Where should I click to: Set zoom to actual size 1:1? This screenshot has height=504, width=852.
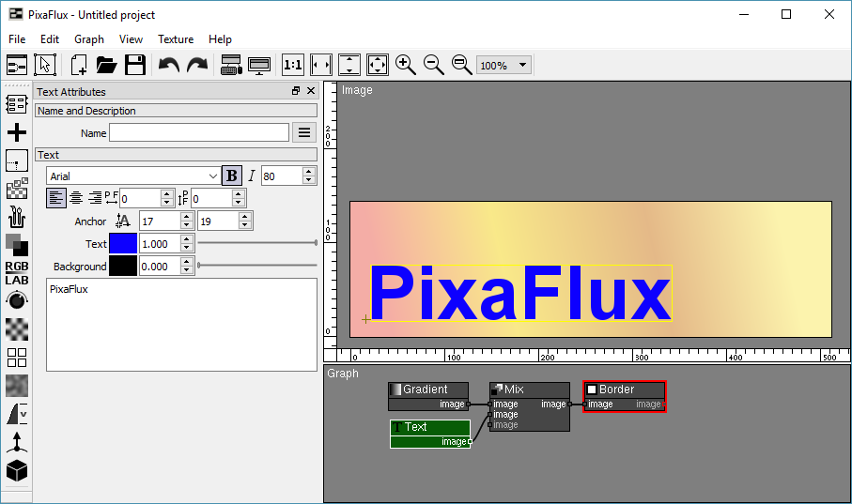(x=293, y=65)
